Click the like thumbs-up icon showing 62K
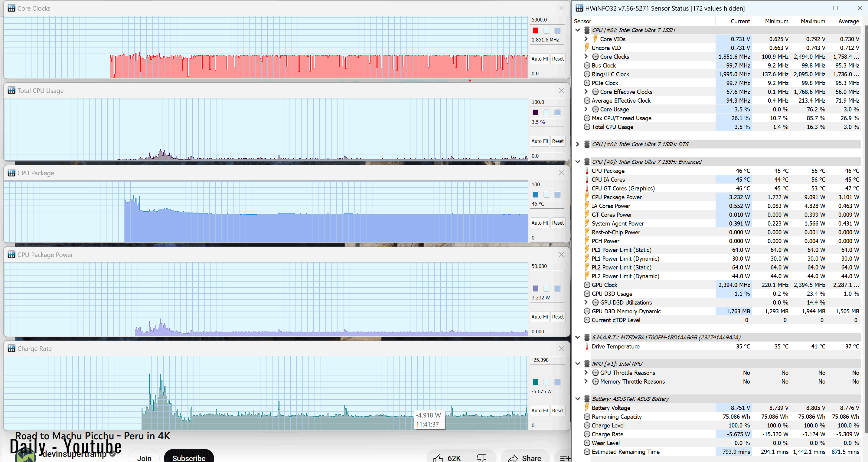The image size is (868, 462). click(x=438, y=458)
